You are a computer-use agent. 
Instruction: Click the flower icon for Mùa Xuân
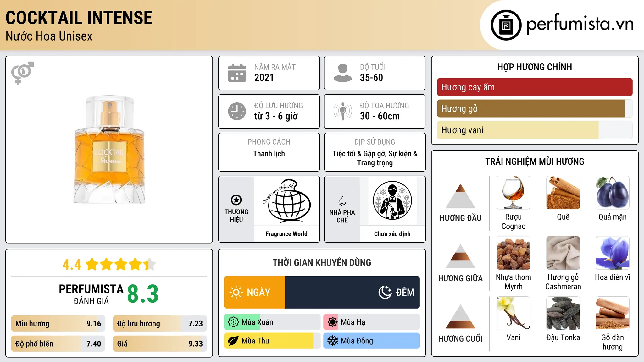233,322
